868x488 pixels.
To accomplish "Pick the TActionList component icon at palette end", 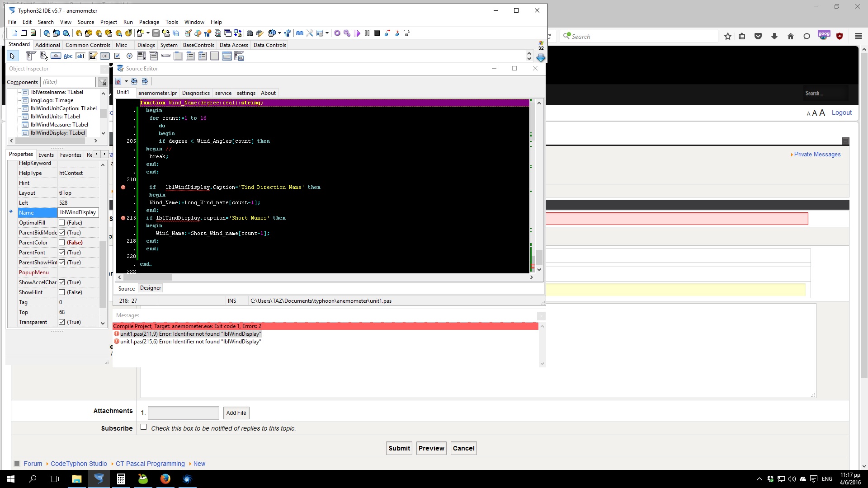I will click(239, 56).
